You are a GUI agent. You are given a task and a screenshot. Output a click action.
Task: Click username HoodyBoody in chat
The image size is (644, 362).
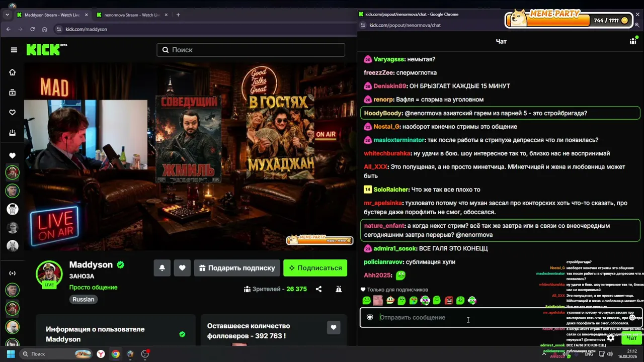pos(383,113)
